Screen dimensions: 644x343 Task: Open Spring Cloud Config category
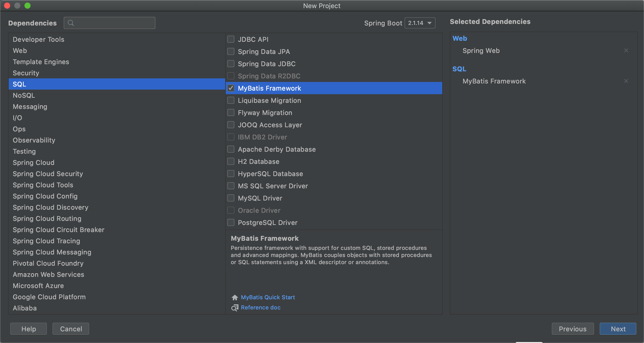pyautogui.click(x=117, y=196)
